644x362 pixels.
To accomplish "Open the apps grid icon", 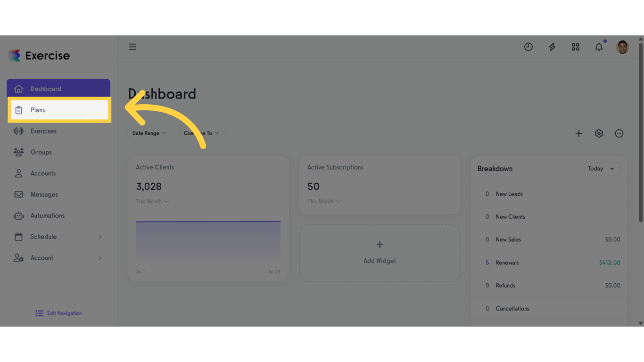I will tap(575, 47).
